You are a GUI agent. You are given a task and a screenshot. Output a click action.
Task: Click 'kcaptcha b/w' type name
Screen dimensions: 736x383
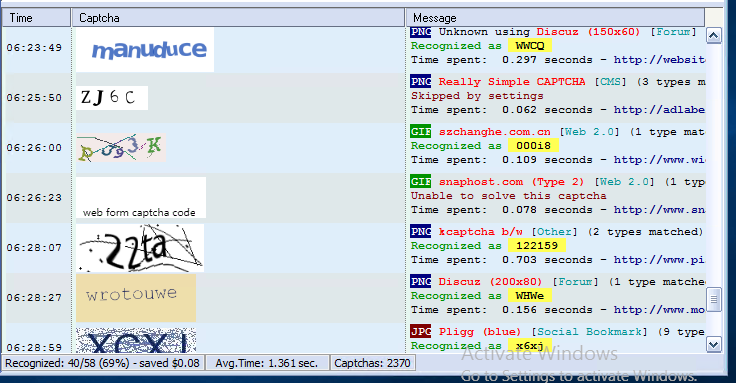click(x=481, y=232)
